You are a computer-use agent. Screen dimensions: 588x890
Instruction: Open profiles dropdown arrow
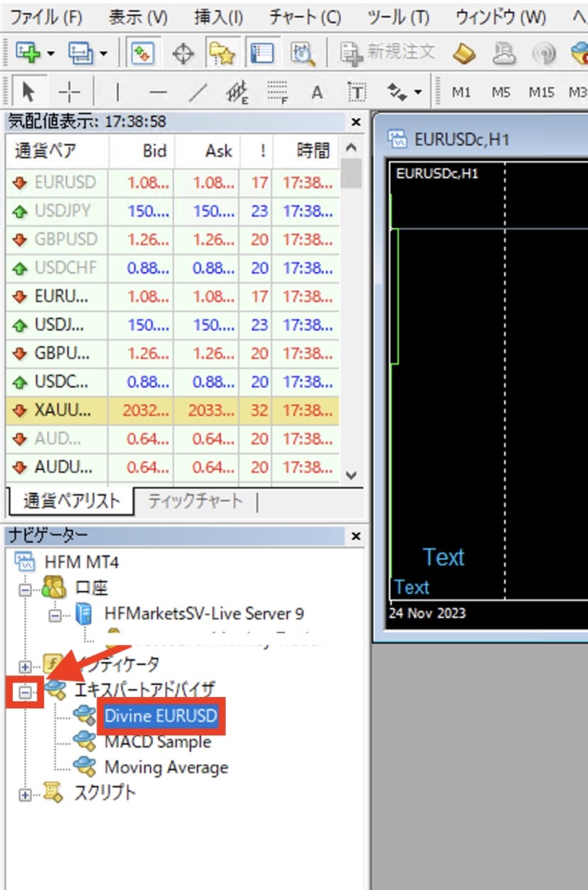(x=103, y=54)
